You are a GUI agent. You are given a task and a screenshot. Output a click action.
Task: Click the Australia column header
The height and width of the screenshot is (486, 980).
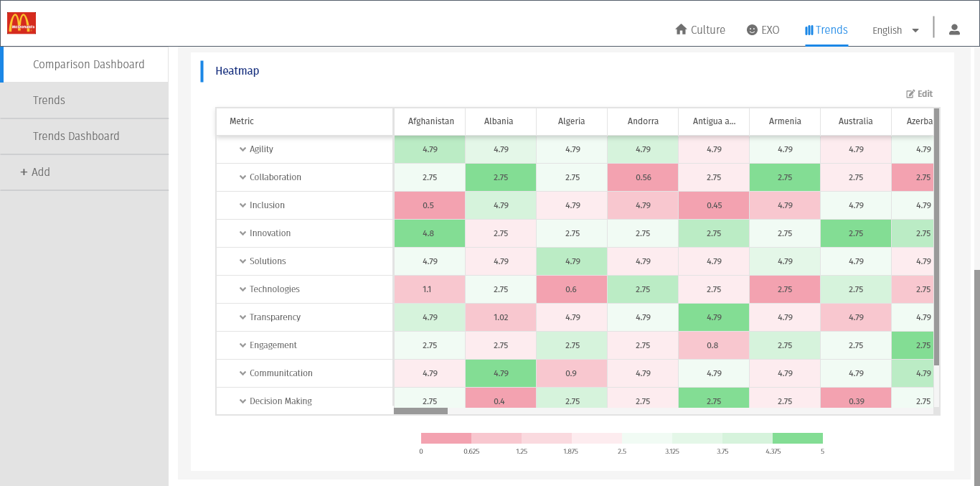coord(855,121)
